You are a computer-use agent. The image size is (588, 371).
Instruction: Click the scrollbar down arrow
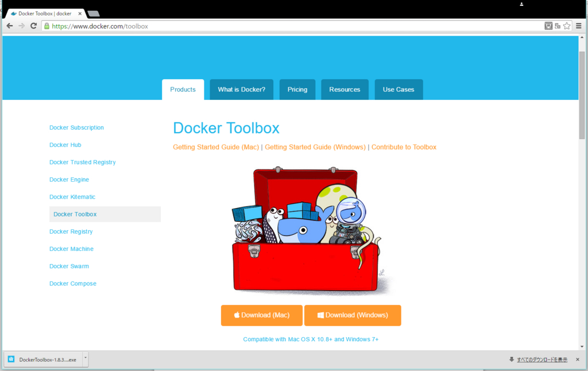[x=582, y=347]
